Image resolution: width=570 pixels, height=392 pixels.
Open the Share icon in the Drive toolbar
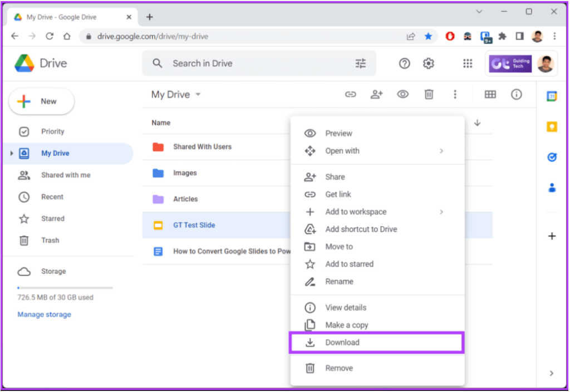pyautogui.click(x=376, y=94)
